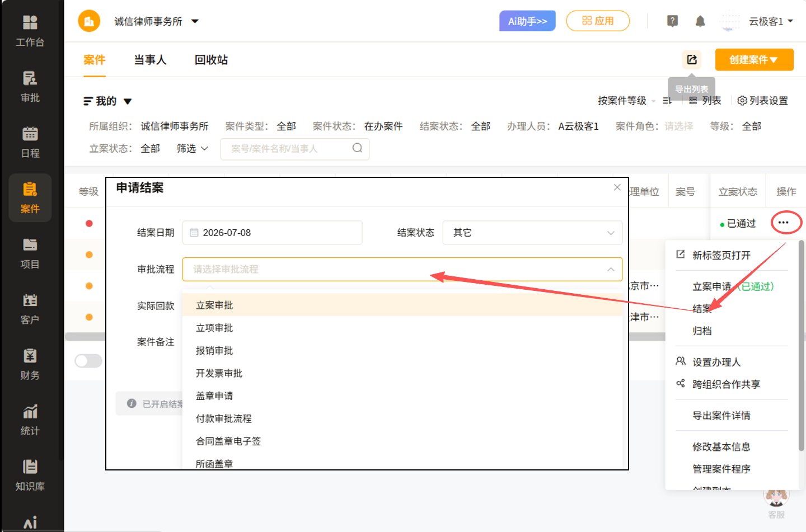
Task: Expand the 结案状态 dropdown showing 其它
Action: (532, 233)
